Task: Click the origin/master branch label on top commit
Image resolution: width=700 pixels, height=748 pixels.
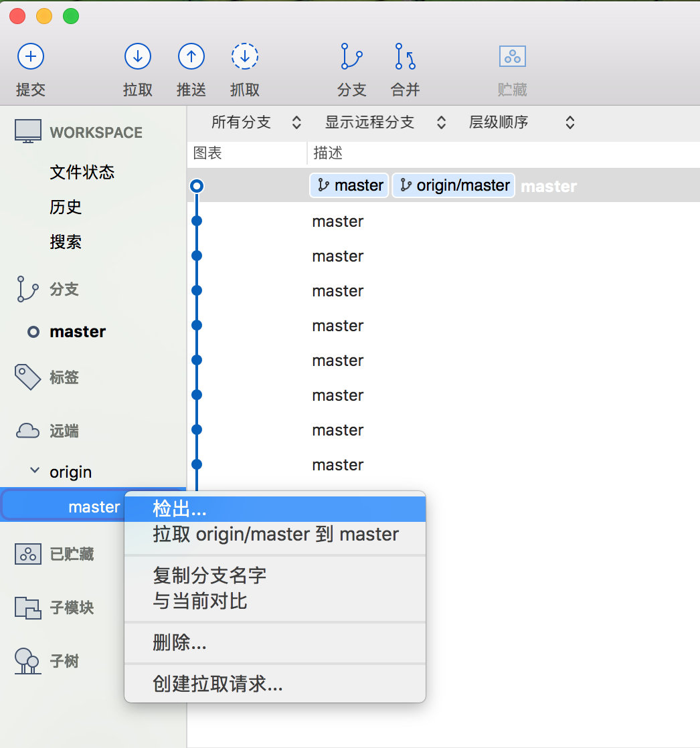Action: (454, 185)
